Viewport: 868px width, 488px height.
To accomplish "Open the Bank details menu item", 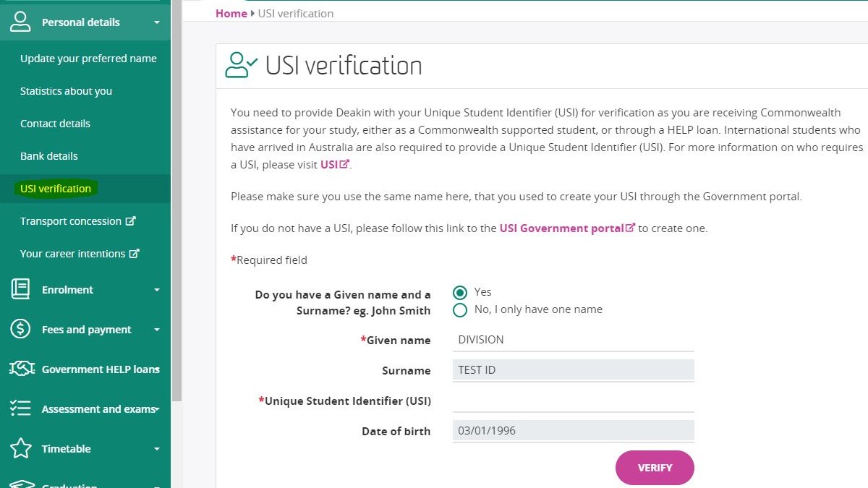I will click(49, 156).
